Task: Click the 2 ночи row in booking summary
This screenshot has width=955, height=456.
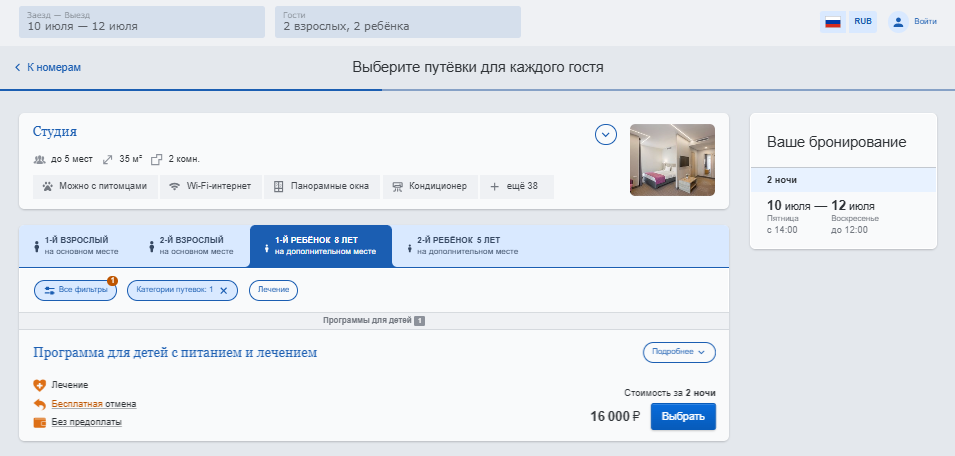Action: (843, 180)
